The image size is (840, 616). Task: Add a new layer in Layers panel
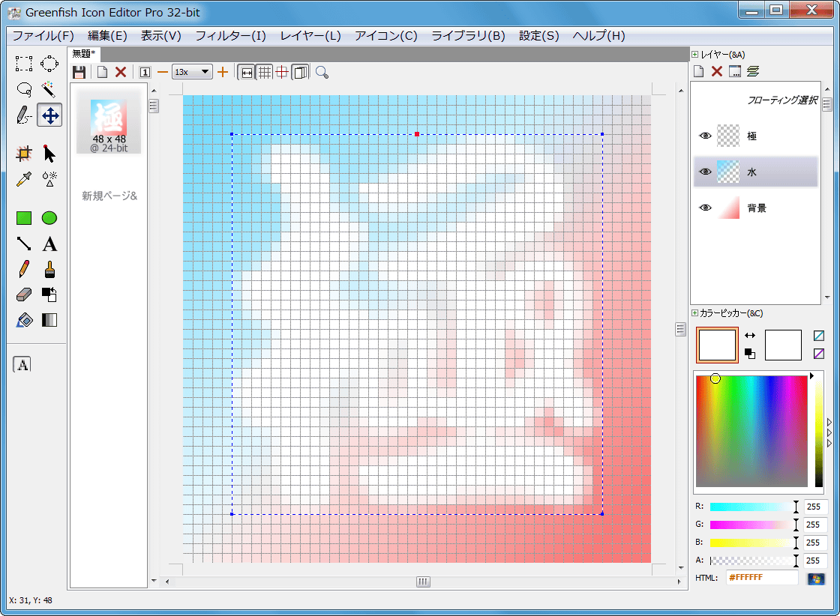[698, 71]
